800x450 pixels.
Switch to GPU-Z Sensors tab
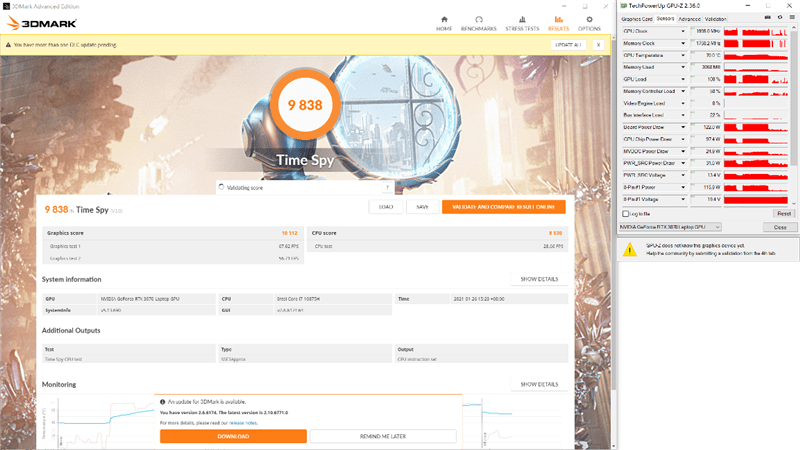(x=665, y=18)
